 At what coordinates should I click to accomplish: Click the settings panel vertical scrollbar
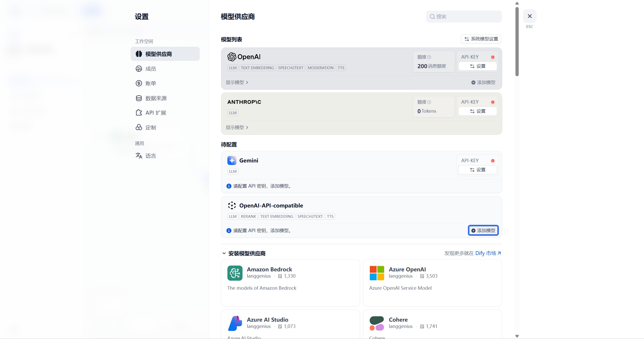(x=517, y=41)
